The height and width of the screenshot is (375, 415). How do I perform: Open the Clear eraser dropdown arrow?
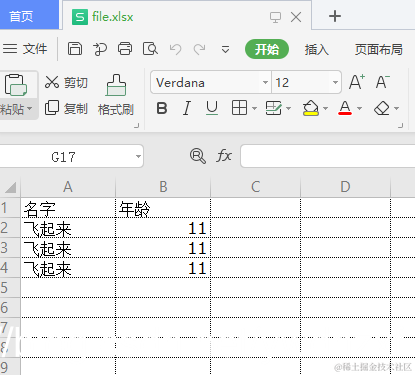point(396,108)
